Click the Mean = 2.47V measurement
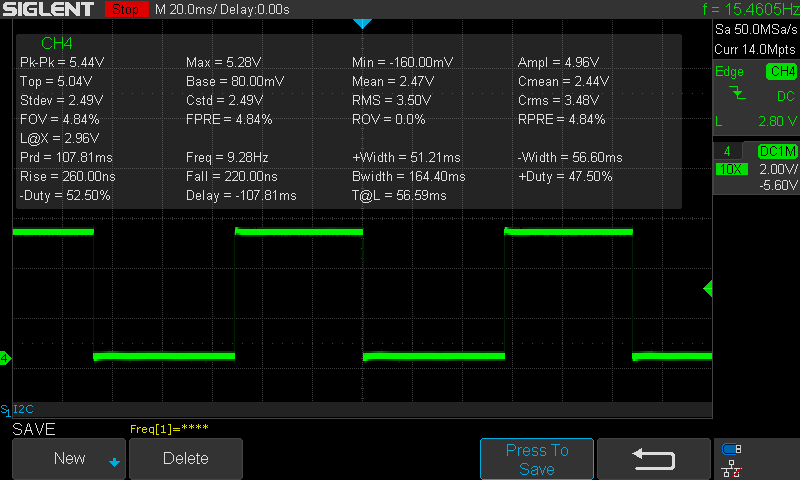 coord(393,81)
